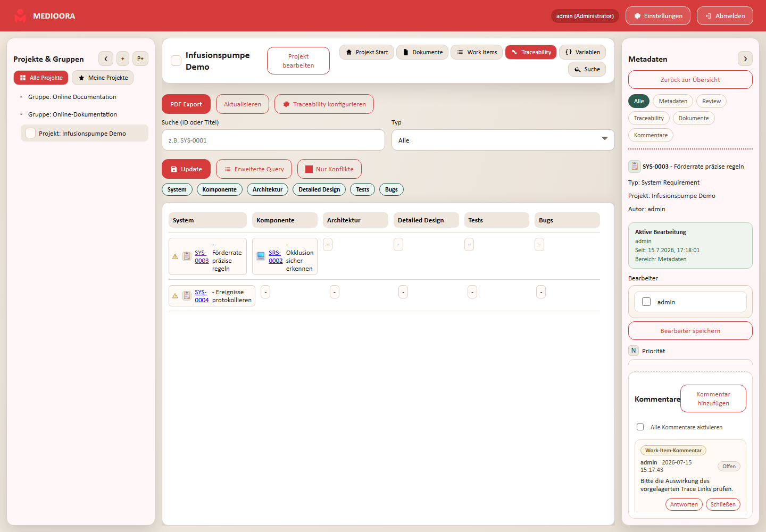Open Traceability konfigurieren settings
The image size is (766, 532).
coord(324,104)
